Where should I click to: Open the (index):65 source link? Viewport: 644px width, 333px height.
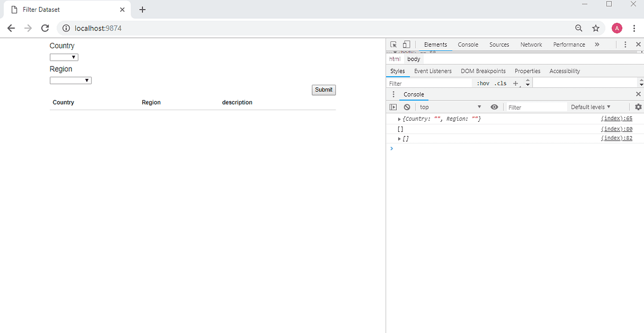point(616,118)
